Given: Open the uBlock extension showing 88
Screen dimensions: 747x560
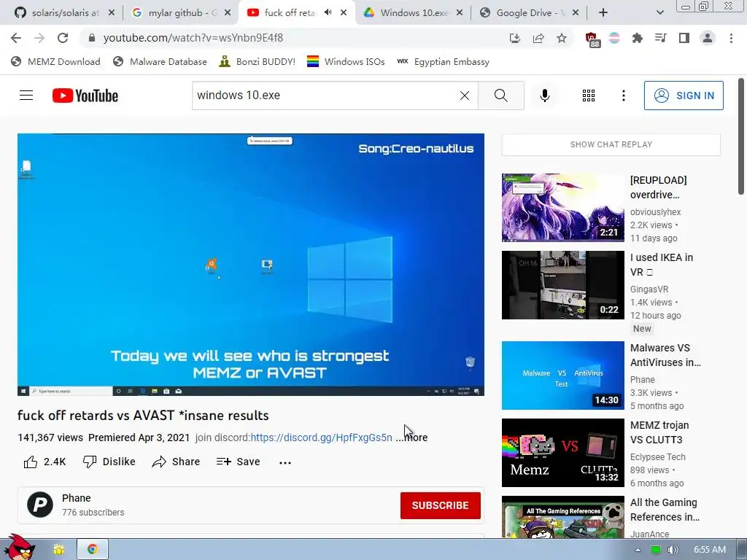Looking at the screenshot, I should click(592, 39).
